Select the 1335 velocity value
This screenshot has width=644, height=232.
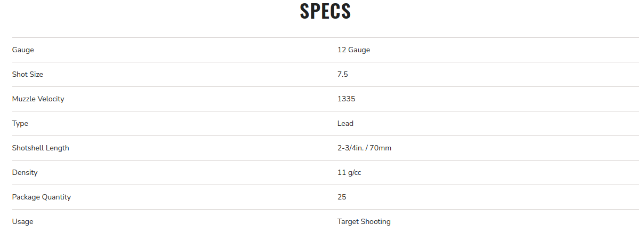pos(347,99)
